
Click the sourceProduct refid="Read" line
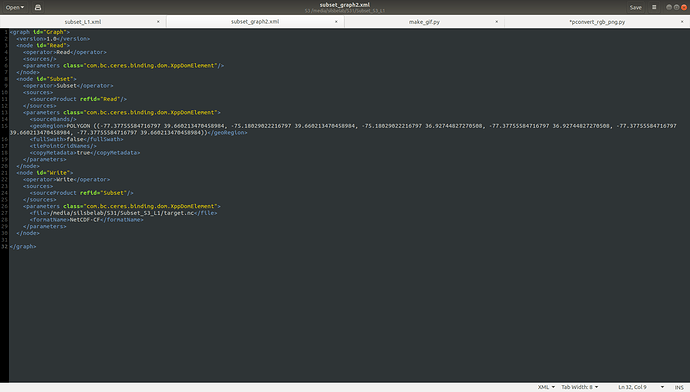click(x=78, y=99)
